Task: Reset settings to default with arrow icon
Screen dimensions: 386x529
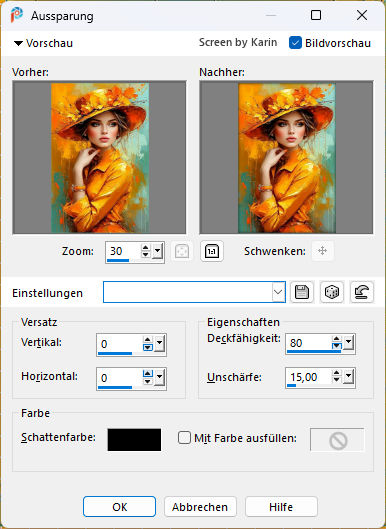Action: (x=362, y=292)
